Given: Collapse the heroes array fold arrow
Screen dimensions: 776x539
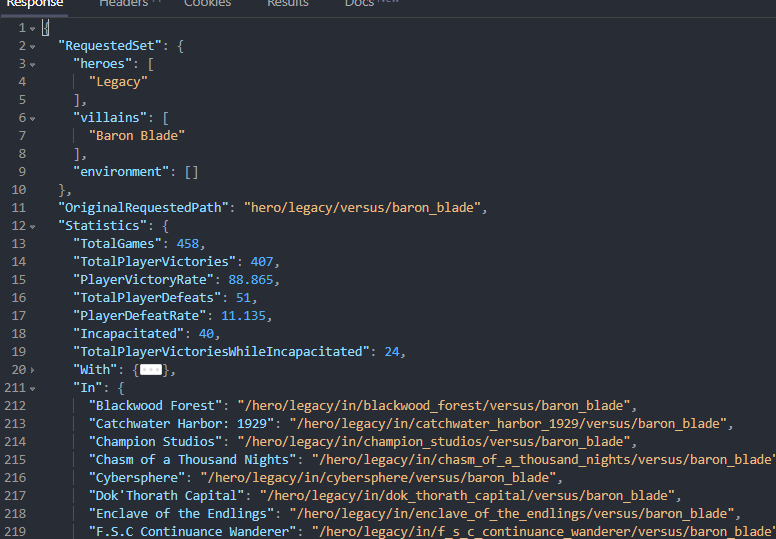Looking at the screenshot, I should click(33, 65).
